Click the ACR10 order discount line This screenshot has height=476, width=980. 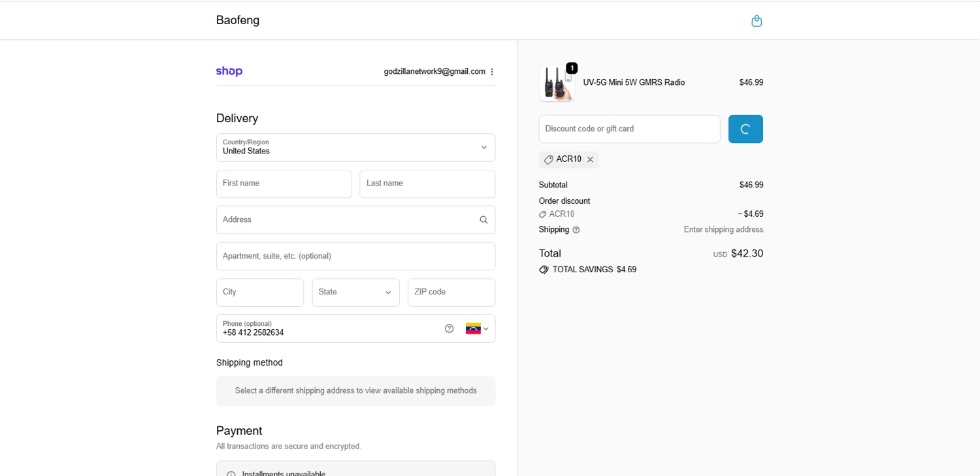[557, 214]
